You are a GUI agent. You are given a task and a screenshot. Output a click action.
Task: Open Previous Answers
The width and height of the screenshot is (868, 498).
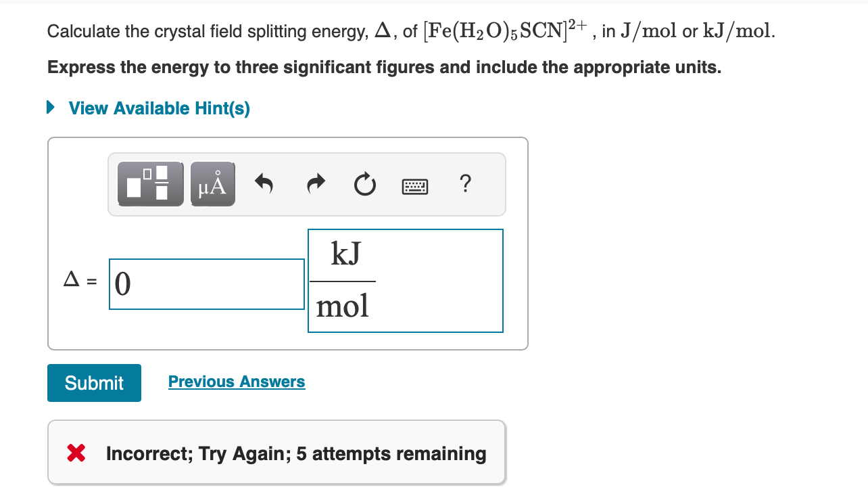coord(236,381)
